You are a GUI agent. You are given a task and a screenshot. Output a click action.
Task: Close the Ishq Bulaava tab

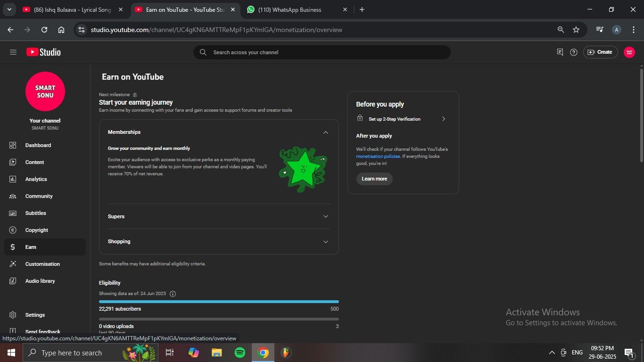point(121,9)
